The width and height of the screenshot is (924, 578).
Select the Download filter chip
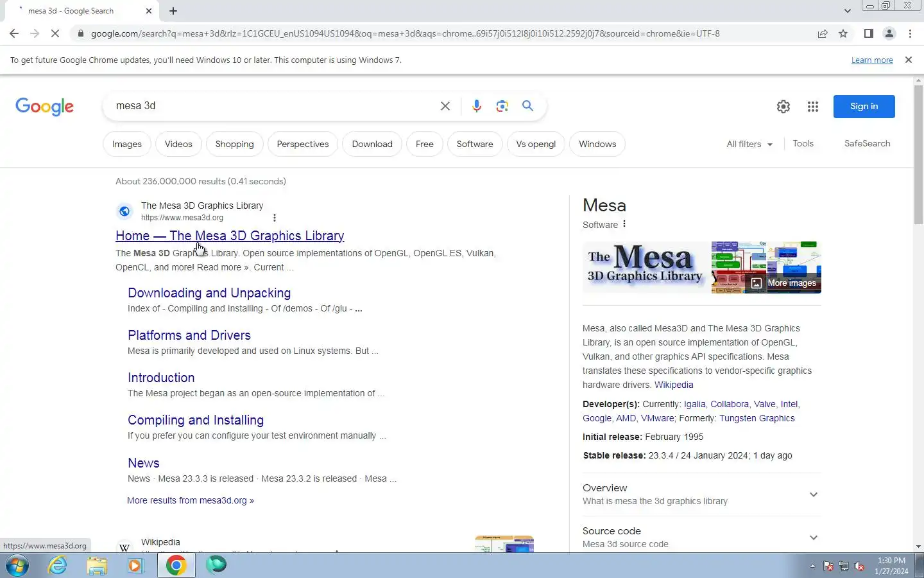click(372, 144)
